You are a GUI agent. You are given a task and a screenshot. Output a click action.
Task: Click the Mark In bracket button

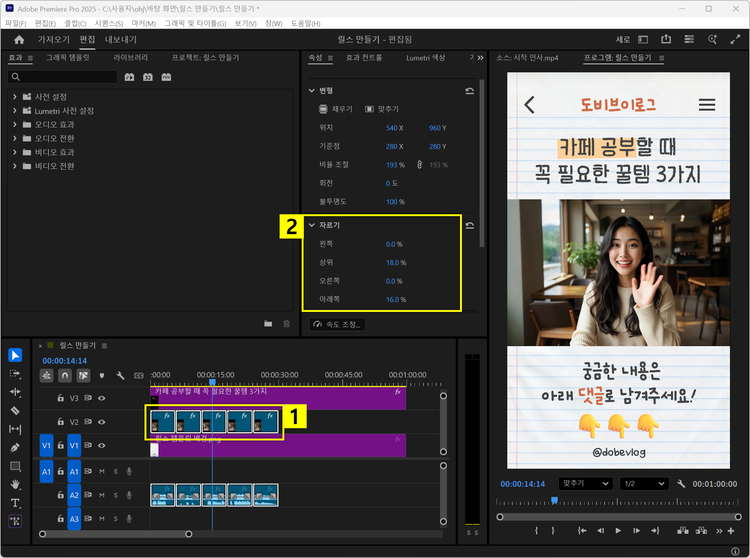coord(536,531)
